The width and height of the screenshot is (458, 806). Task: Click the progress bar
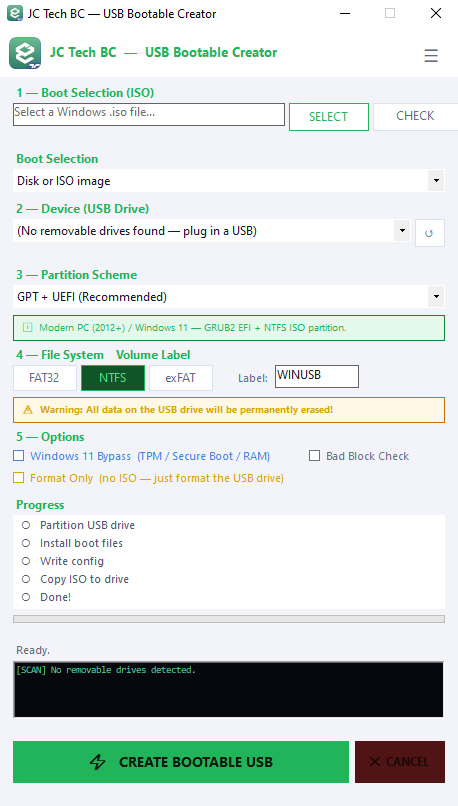[x=229, y=619]
